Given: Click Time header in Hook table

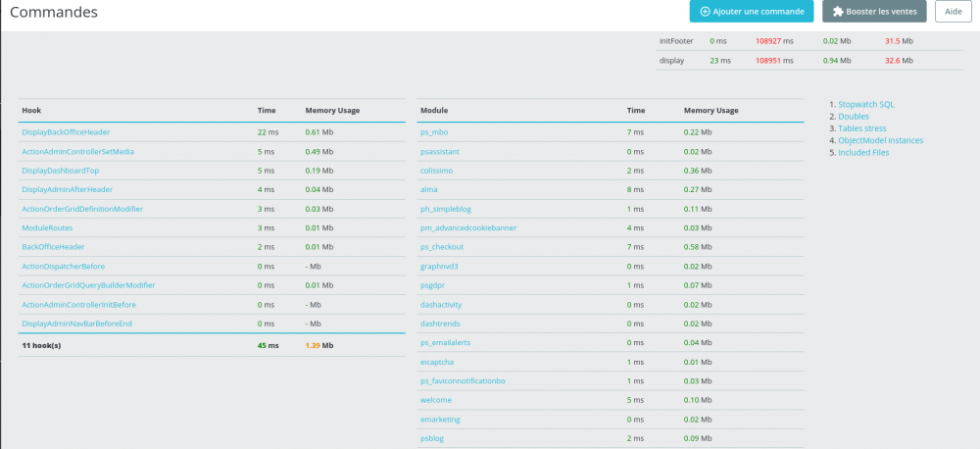Looking at the screenshot, I should (x=267, y=111).
